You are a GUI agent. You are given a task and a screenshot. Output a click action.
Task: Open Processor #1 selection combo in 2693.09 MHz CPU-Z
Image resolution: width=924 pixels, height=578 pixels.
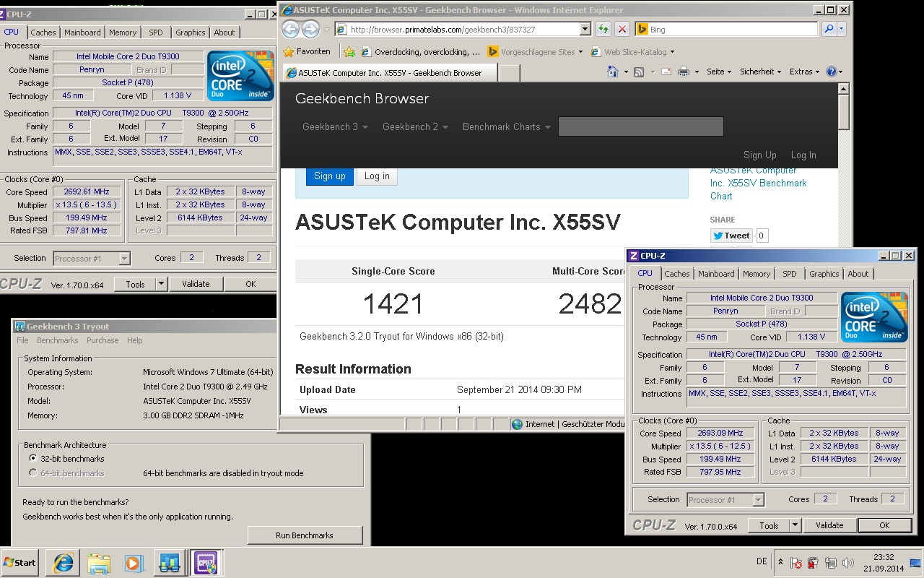(x=725, y=499)
